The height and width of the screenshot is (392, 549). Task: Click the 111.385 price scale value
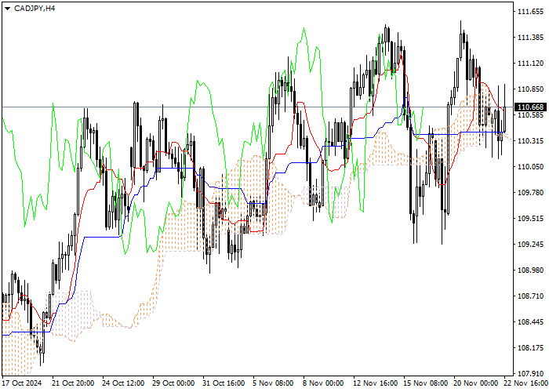pos(530,38)
